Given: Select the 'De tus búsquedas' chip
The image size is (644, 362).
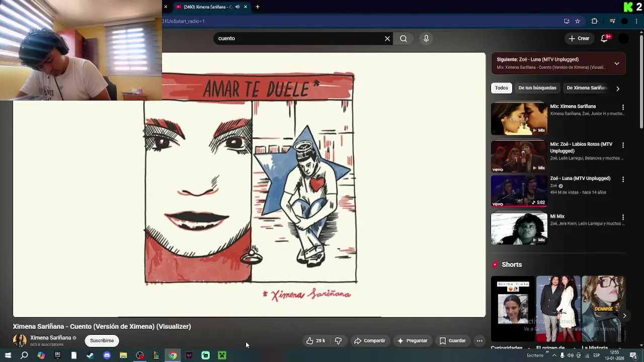Looking at the screenshot, I should pyautogui.click(x=537, y=88).
